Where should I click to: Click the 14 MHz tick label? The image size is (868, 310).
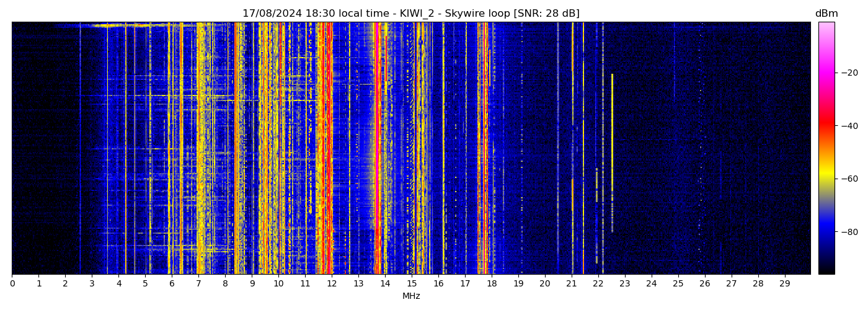coord(385,284)
